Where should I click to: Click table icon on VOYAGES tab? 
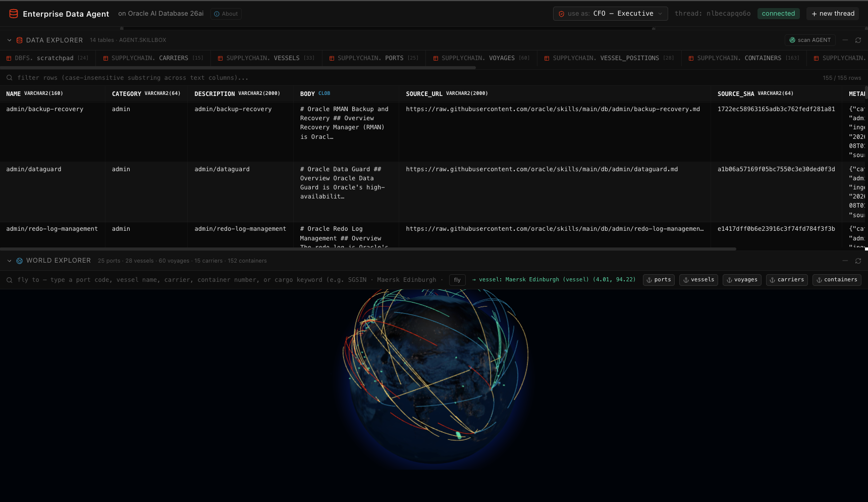tap(436, 59)
